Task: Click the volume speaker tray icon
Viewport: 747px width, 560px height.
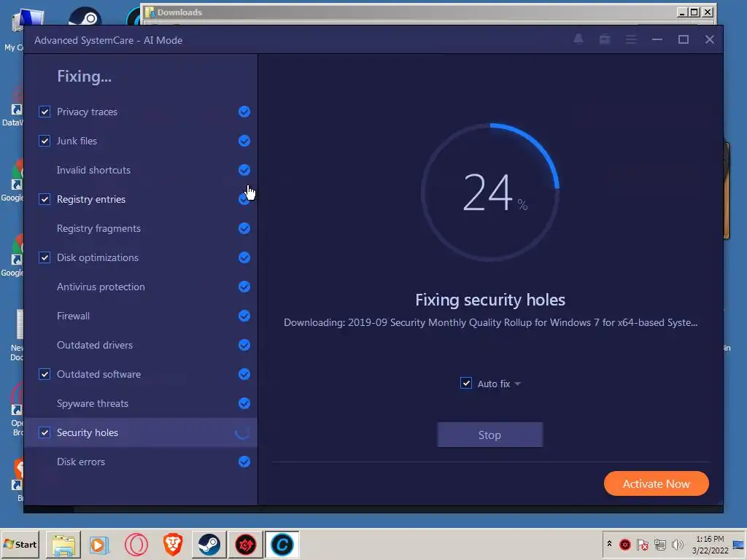Action: pyautogui.click(x=677, y=544)
